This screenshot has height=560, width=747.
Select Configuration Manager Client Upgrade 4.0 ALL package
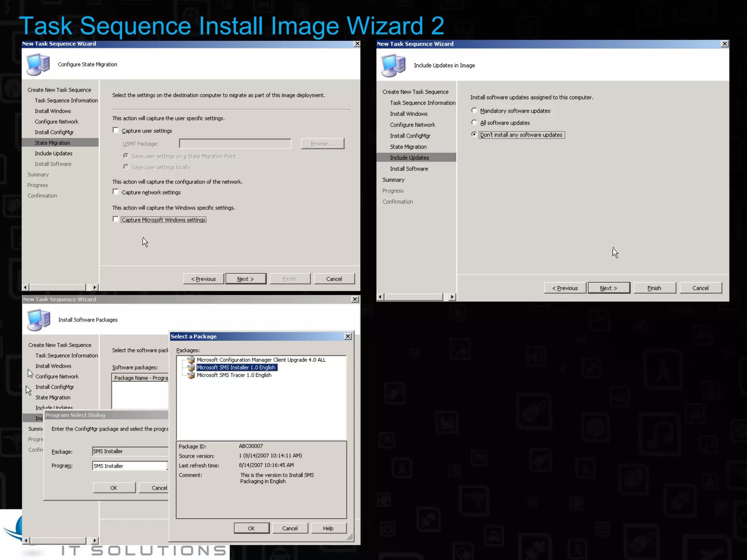pos(261,360)
